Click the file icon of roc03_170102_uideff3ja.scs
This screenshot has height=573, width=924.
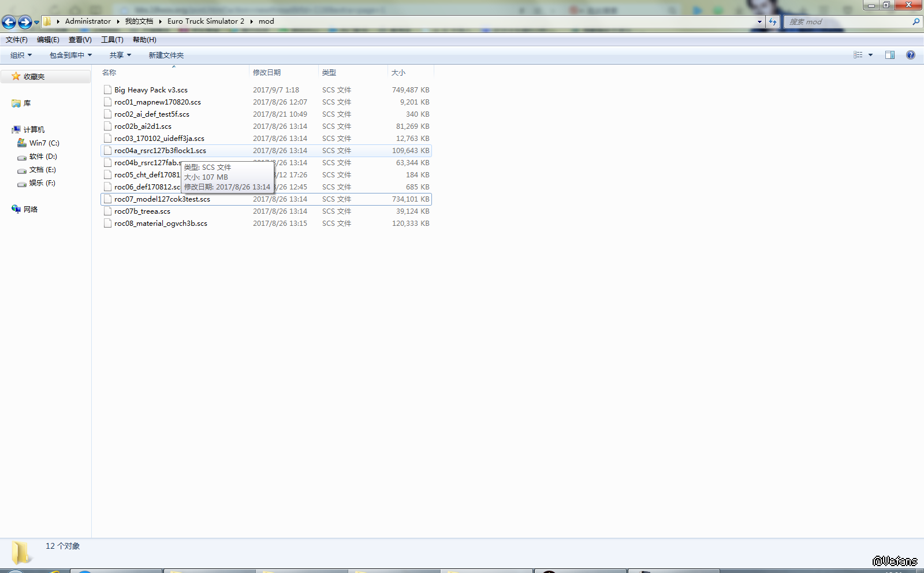[107, 139]
